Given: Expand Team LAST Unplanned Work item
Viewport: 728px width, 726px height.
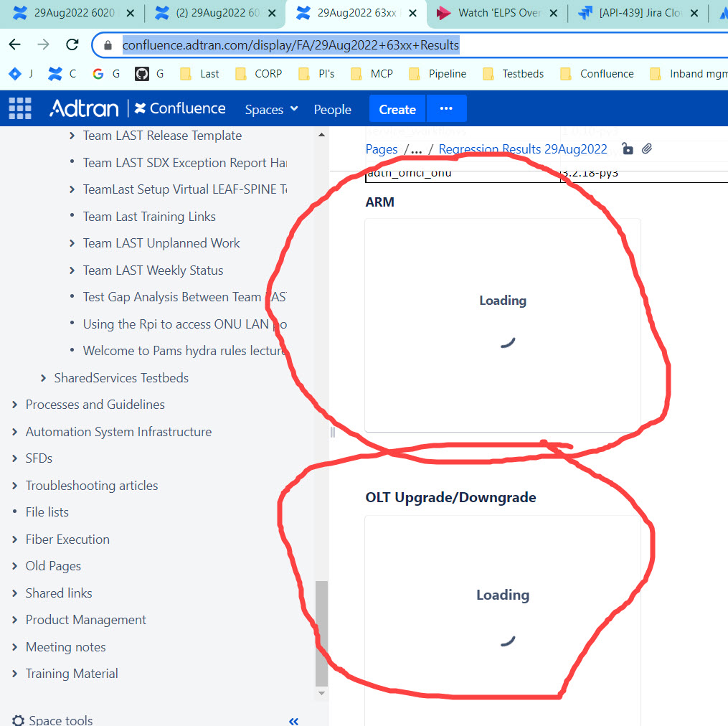Looking at the screenshot, I should (x=72, y=243).
